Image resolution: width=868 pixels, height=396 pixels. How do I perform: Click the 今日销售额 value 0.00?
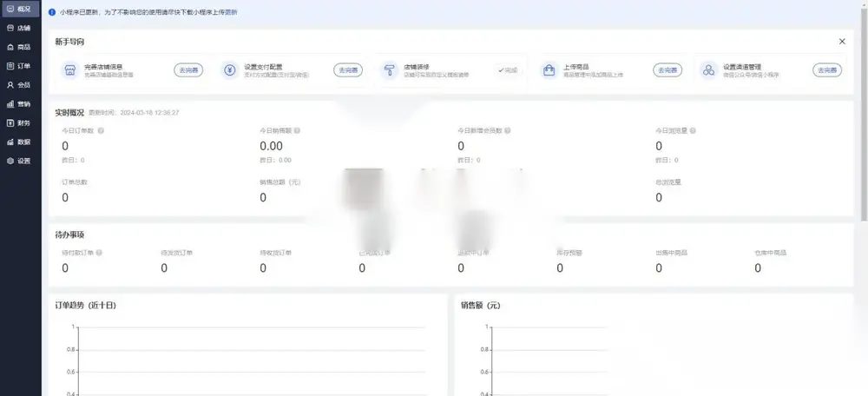pos(271,146)
